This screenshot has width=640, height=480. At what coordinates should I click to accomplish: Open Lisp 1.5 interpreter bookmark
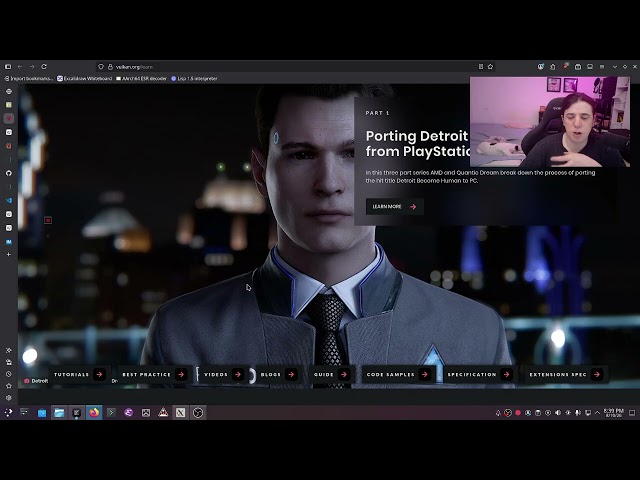[x=194, y=78]
